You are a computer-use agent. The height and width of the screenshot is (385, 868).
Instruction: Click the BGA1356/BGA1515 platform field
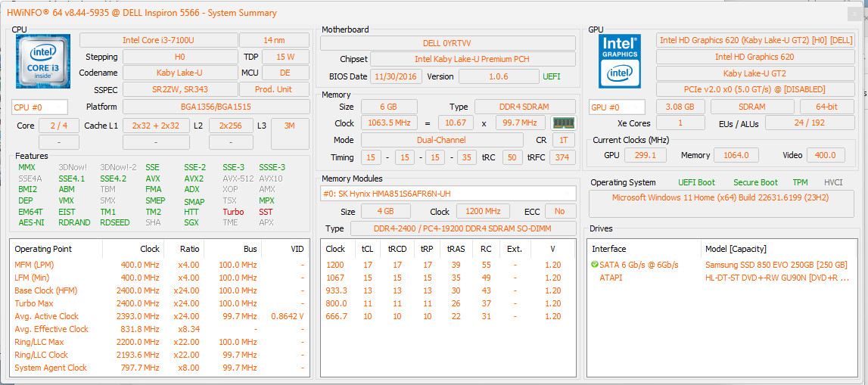click(x=216, y=107)
